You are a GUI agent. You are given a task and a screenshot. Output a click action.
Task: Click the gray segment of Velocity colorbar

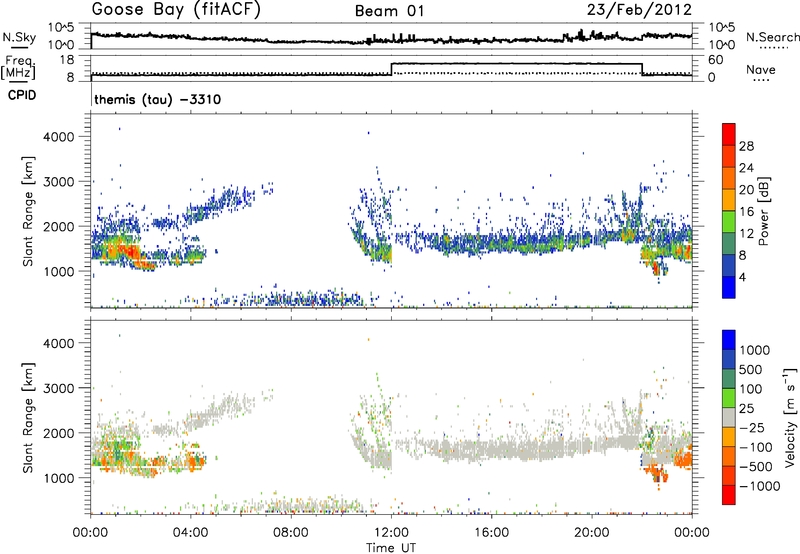(729, 417)
